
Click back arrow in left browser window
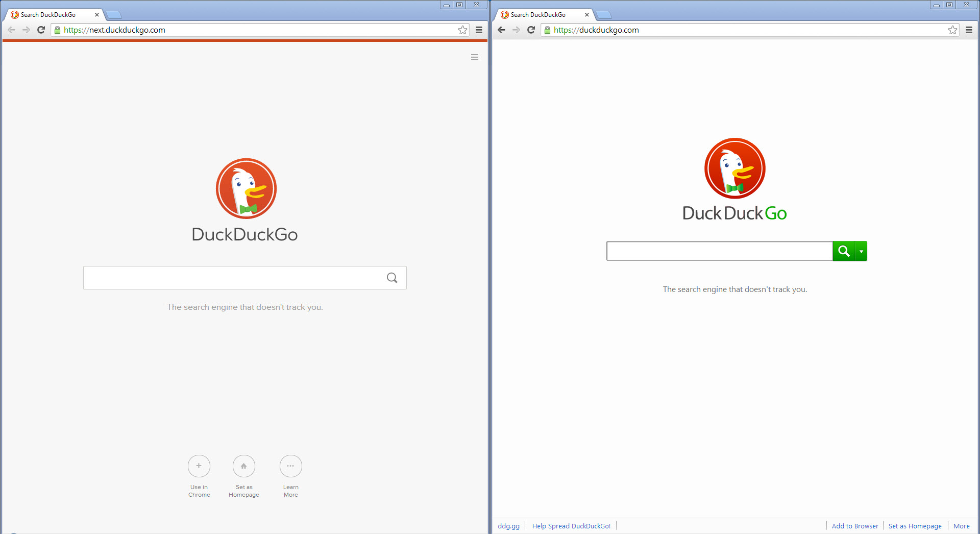coord(12,30)
